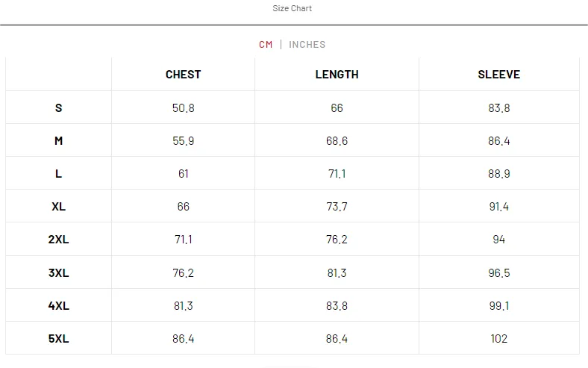Select the XL size row label
588x368 pixels.
click(59, 206)
